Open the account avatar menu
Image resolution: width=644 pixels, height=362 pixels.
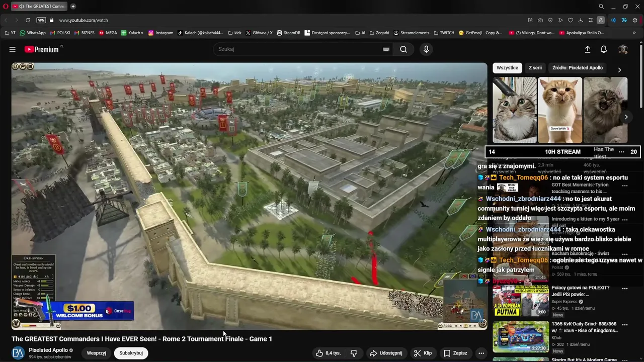623,49
